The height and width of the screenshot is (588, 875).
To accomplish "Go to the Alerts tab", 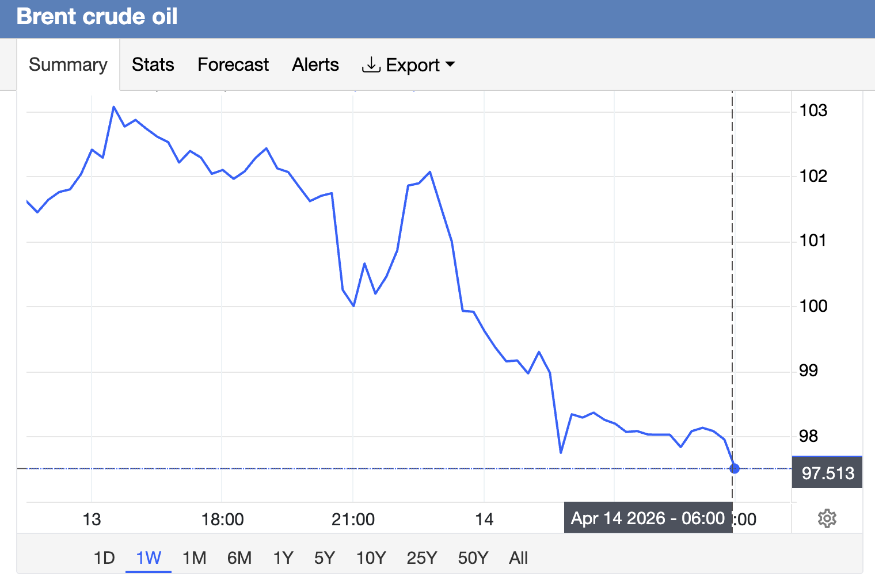I will point(315,65).
